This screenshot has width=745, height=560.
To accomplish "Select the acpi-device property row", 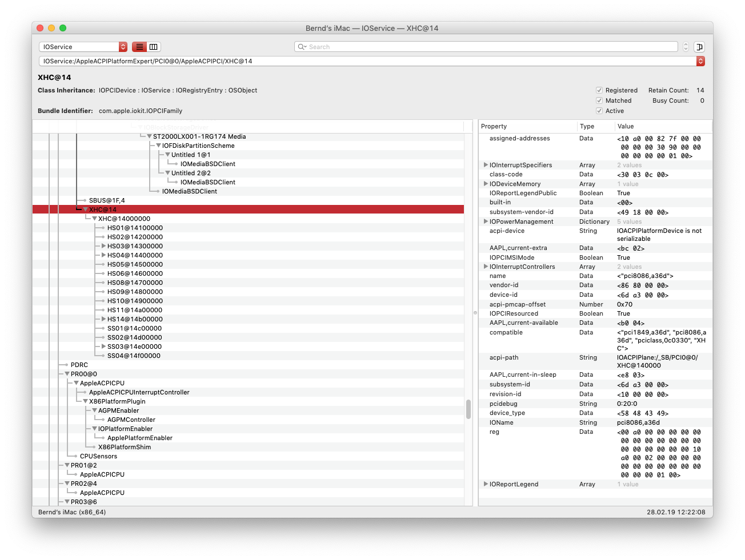I will coord(595,235).
